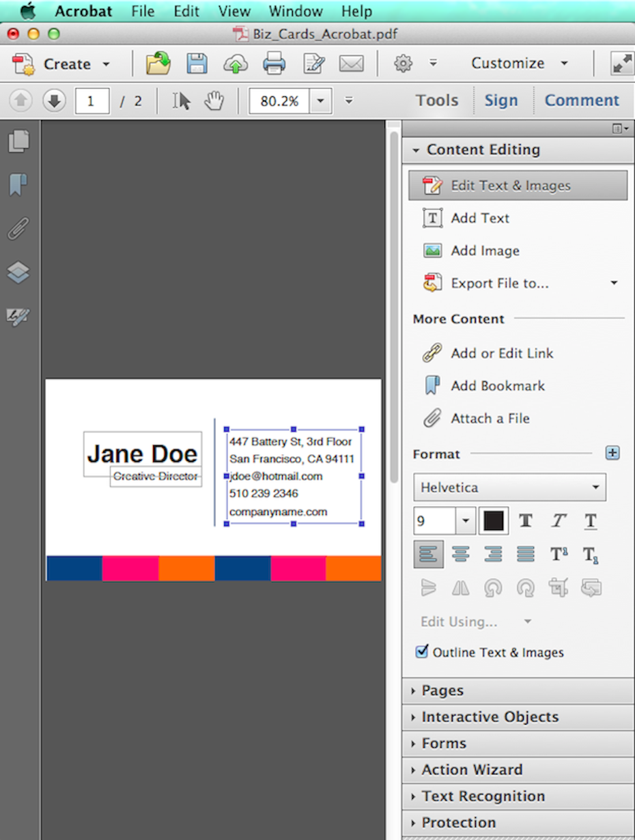The image size is (635, 840).
Task: Uncheck Outline Text & Images checkbox
Action: pyautogui.click(x=422, y=652)
